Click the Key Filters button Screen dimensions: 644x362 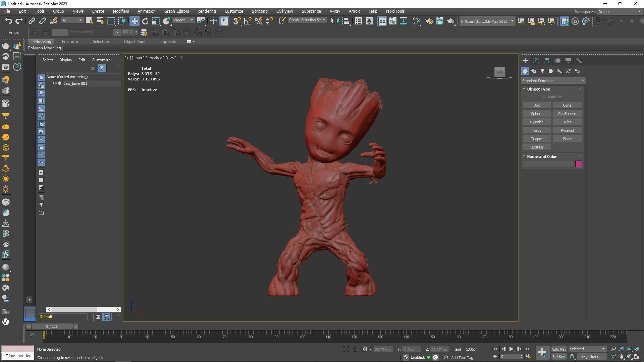(591, 357)
